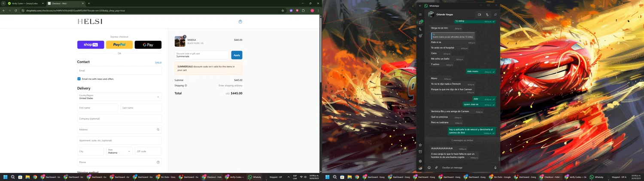Viewport: 644px width, 181px height.
Task: Open taskbar search on left monitor
Action: coord(13,177)
